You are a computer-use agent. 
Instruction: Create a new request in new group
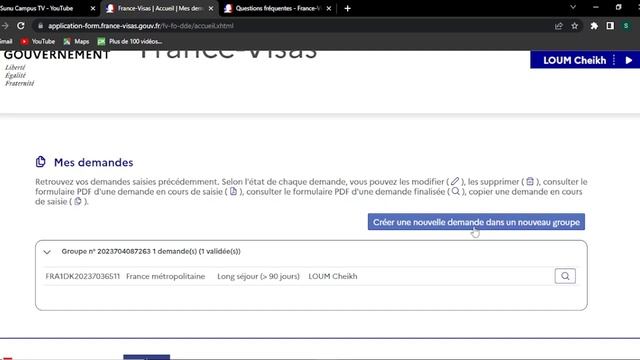[476, 222]
